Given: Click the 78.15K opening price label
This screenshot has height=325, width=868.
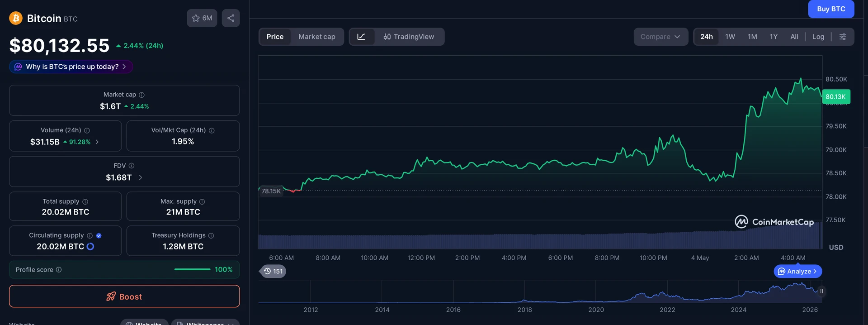Looking at the screenshot, I should pyautogui.click(x=271, y=191).
